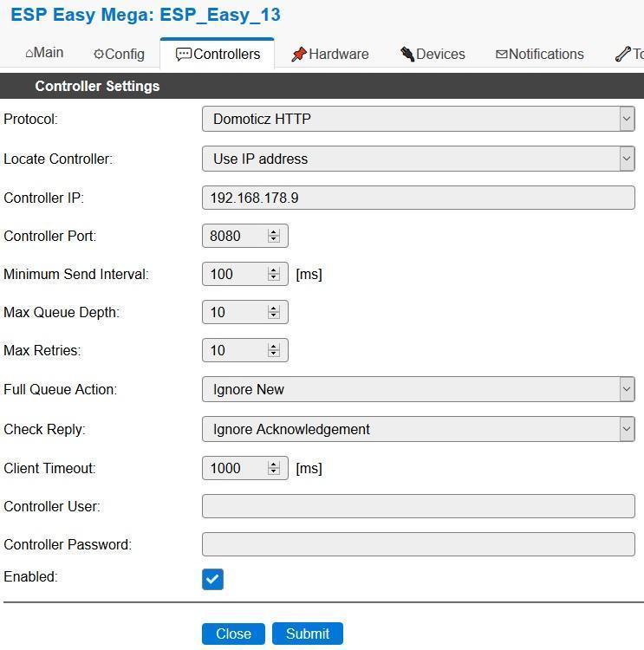644x650 pixels.
Task: Click the Minimum Send Interval field
Action: tap(245, 274)
